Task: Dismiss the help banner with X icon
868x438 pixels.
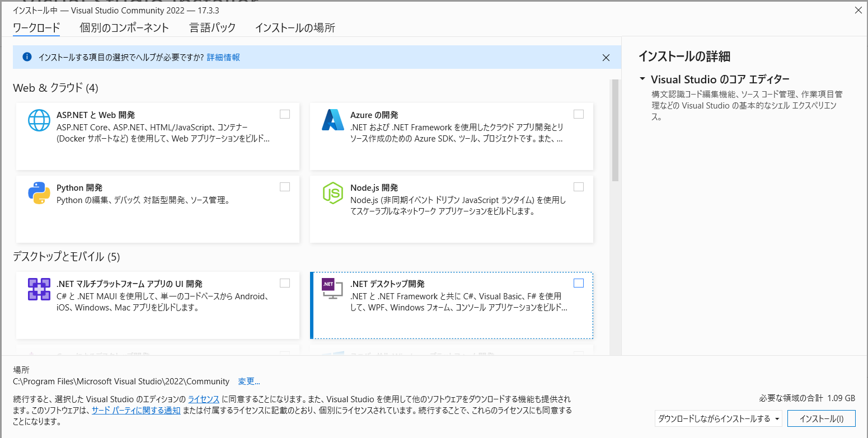Action: (x=606, y=57)
